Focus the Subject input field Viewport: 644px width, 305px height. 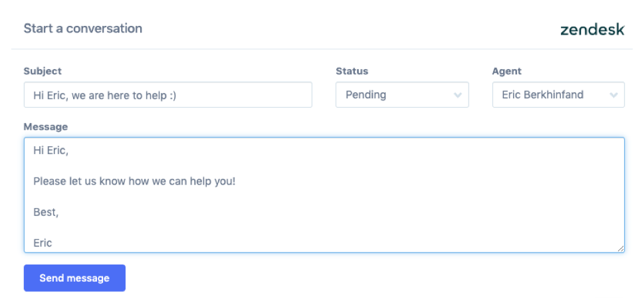[x=168, y=95]
